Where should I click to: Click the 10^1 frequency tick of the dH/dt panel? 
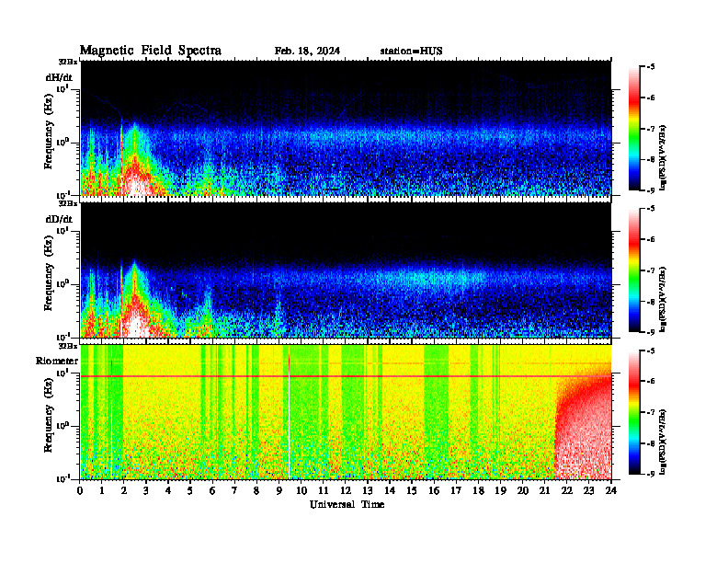[63, 88]
